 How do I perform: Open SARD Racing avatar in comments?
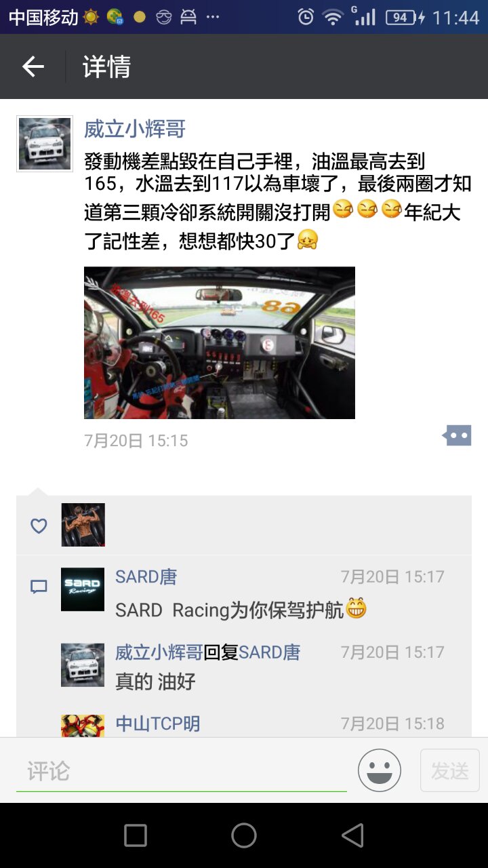click(83, 589)
